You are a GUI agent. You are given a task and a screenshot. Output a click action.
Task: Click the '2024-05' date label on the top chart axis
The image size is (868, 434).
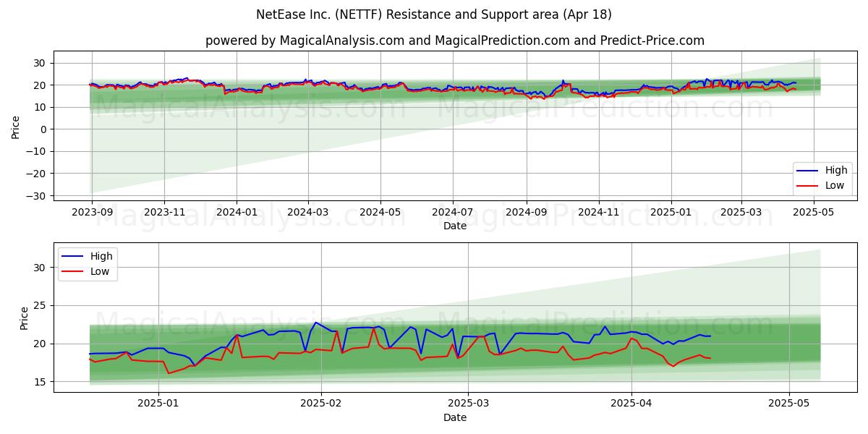point(380,212)
